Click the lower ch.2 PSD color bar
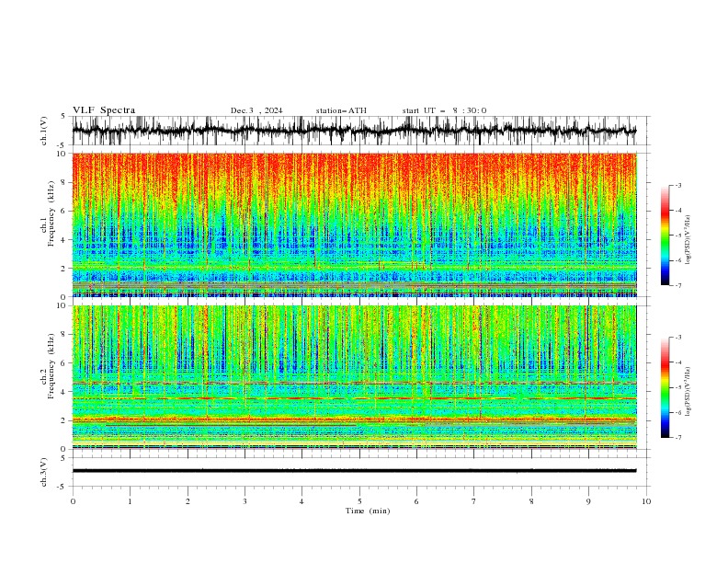728x563 pixels. [665, 387]
